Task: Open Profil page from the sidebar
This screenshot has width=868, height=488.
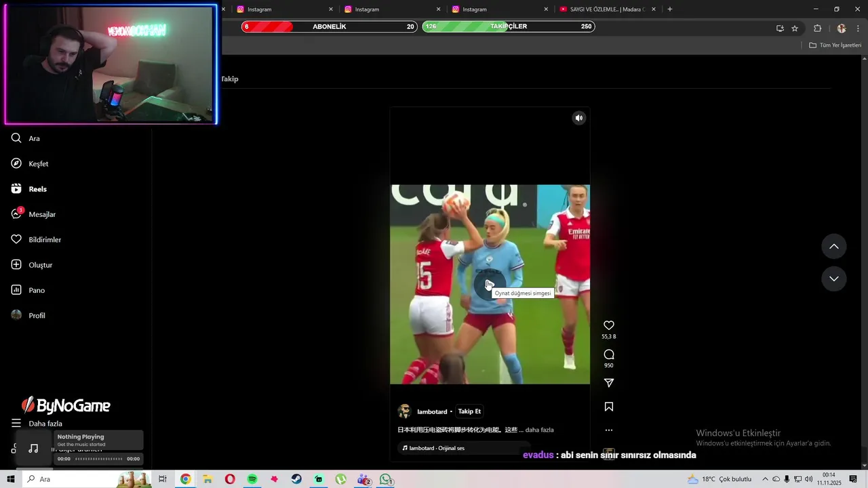Action: 28,315
